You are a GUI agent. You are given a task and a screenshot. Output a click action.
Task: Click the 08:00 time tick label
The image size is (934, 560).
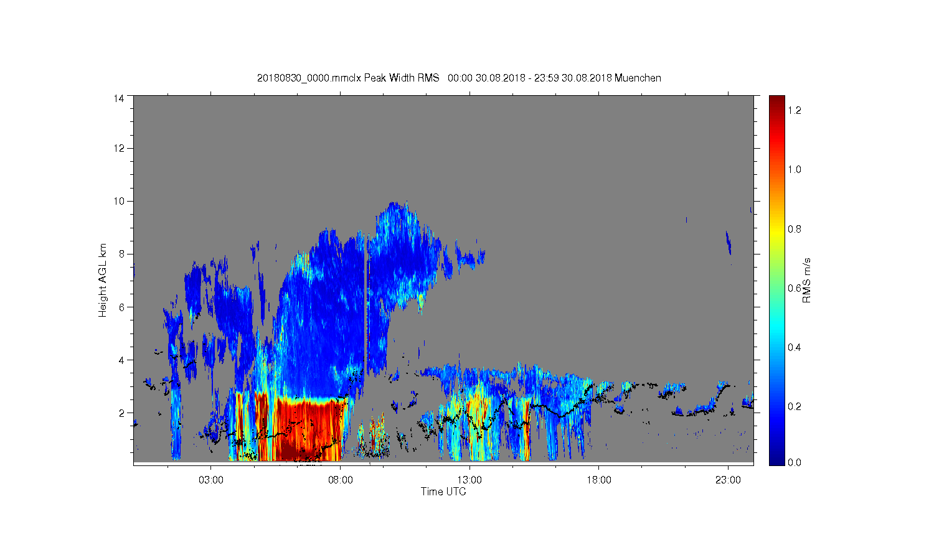tap(340, 480)
